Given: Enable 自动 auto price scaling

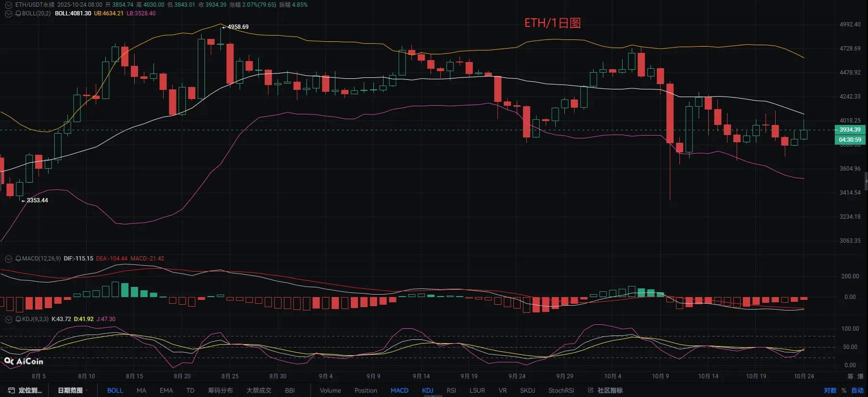Looking at the screenshot, I should click(x=857, y=390).
